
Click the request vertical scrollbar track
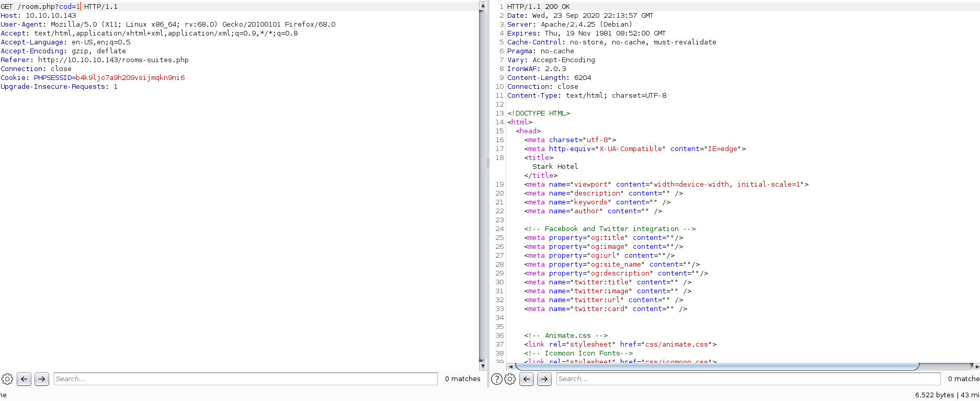(x=483, y=183)
